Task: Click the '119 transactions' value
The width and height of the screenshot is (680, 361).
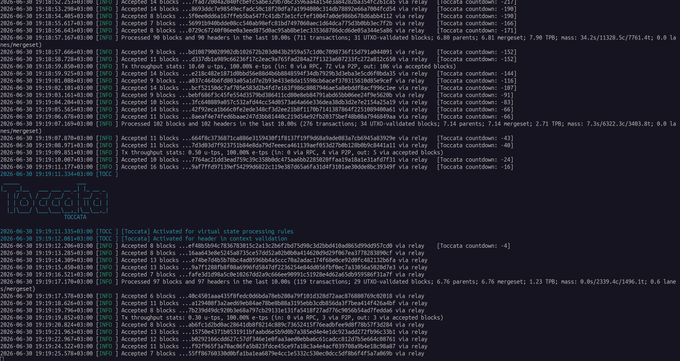Action: pyautogui.click(x=324, y=282)
